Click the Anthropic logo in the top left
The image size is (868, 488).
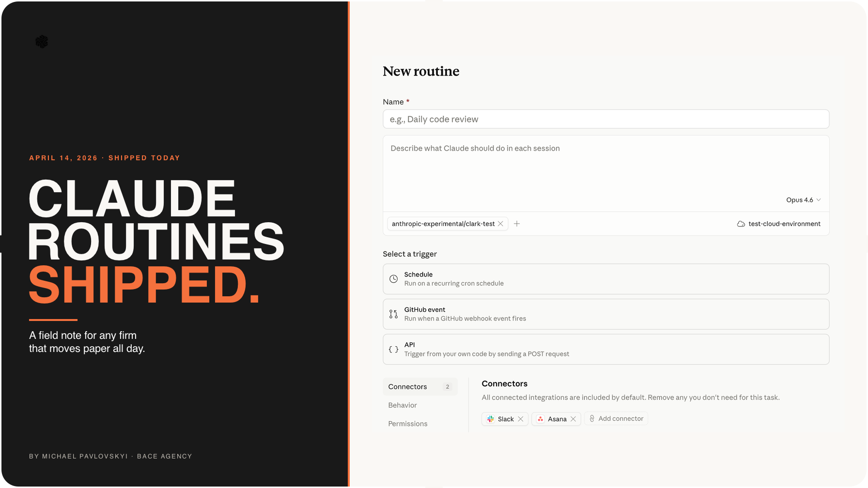pyautogui.click(x=42, y=42)
